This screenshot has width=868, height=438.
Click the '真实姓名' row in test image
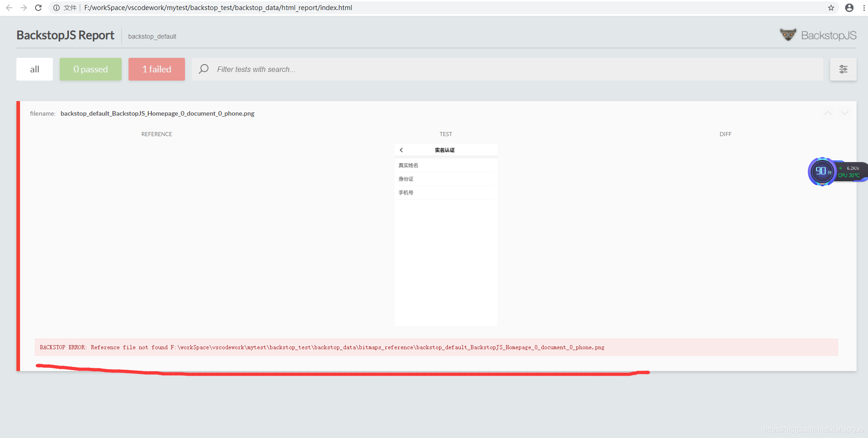pyautogui.click(x=446, y=165)
